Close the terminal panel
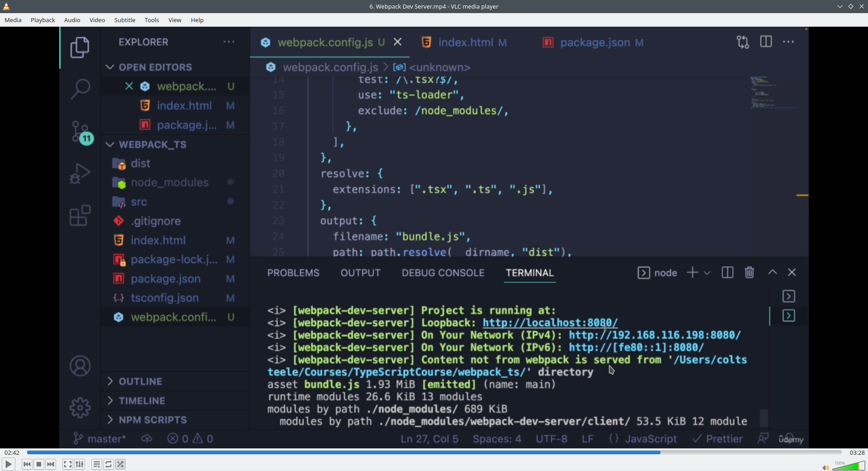Screen dimensions: 868x471 [792, 272]
